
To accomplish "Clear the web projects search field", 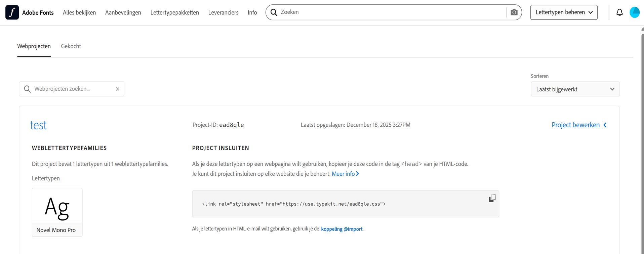I will [118, 89].
